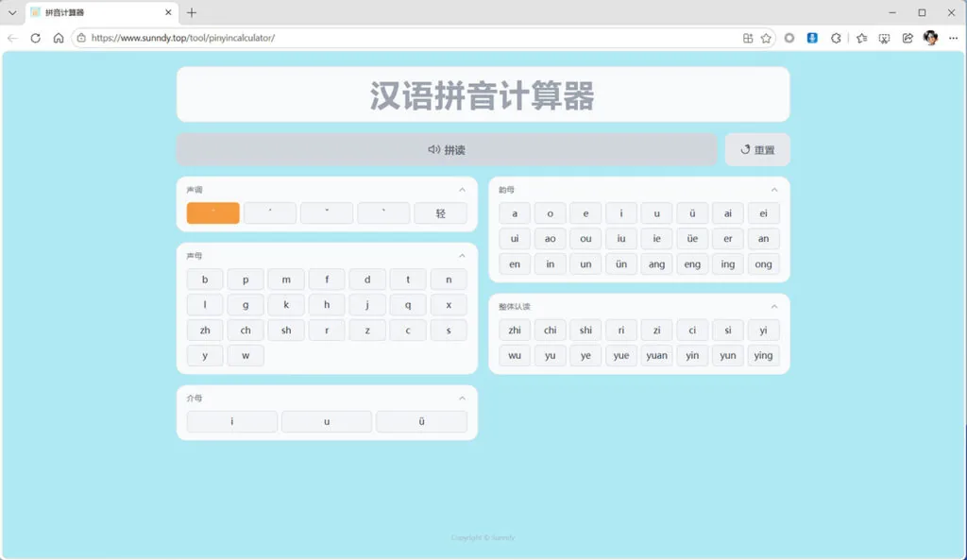Screen dimensions: 967x560
Task: Switch to the 拼音计算器 browser tab
Action: point(102,12)
